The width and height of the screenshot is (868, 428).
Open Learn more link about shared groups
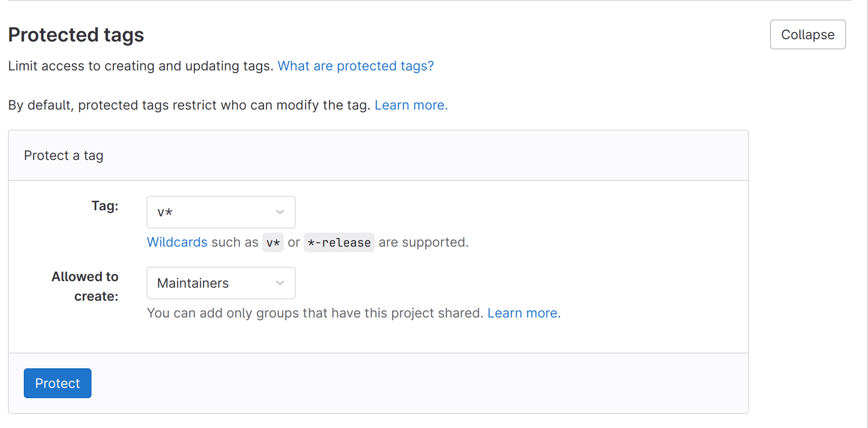pos(524,313)
